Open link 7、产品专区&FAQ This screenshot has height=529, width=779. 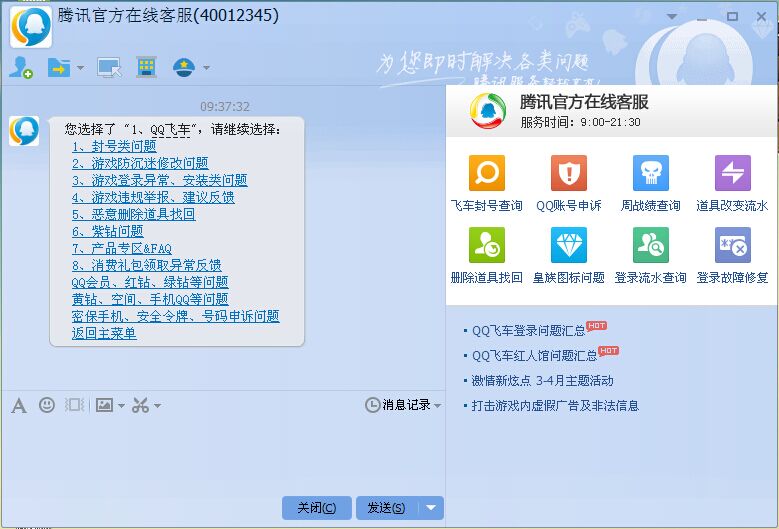(122, 248)
